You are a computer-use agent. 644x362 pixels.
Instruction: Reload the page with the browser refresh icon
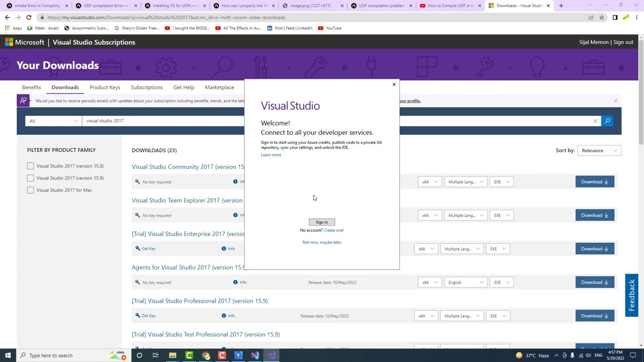pos(29,18)
